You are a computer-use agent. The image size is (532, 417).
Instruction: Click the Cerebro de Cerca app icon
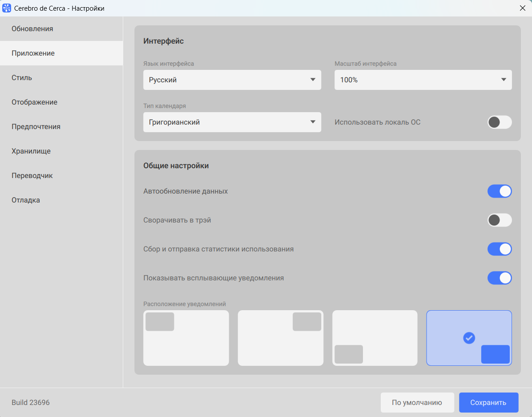7,8
